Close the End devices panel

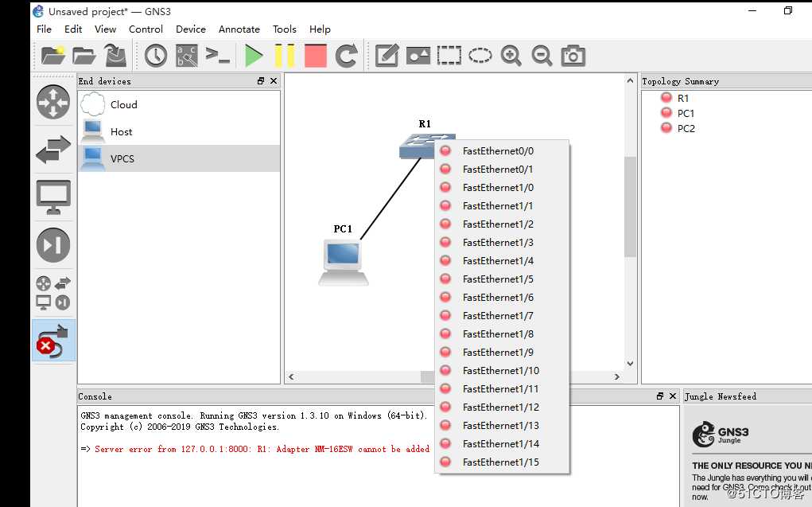tap(274, 81)
